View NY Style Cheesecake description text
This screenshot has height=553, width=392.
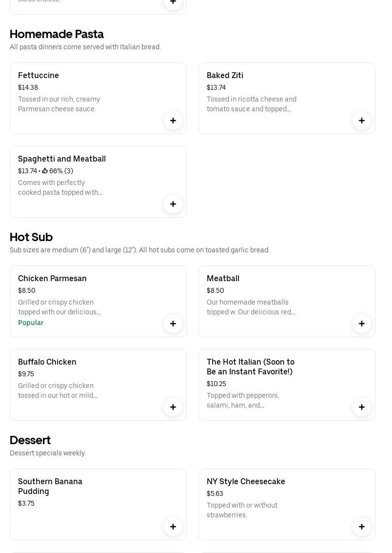pyautogui.click(x=242, y=510)
